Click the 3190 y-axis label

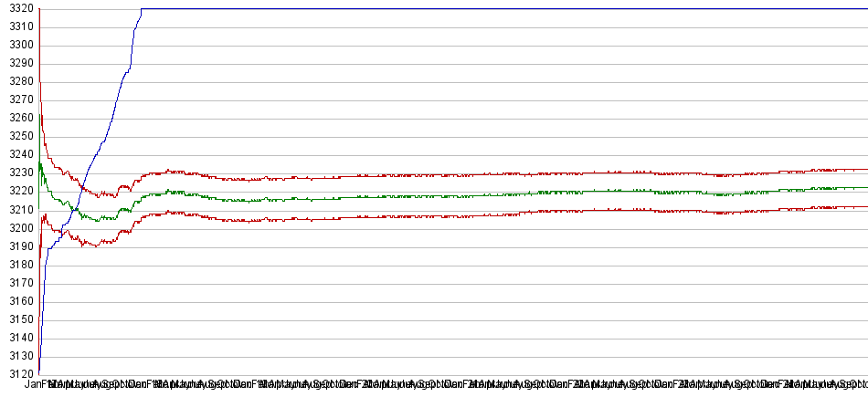click(17, 246)
